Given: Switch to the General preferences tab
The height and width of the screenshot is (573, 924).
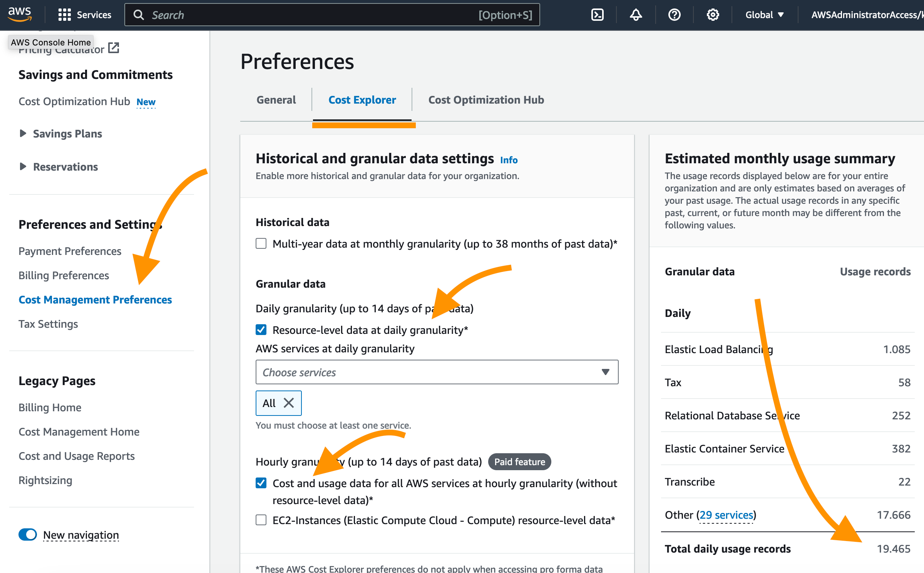Looking at the screenshot, I should [x=275, y=101].
